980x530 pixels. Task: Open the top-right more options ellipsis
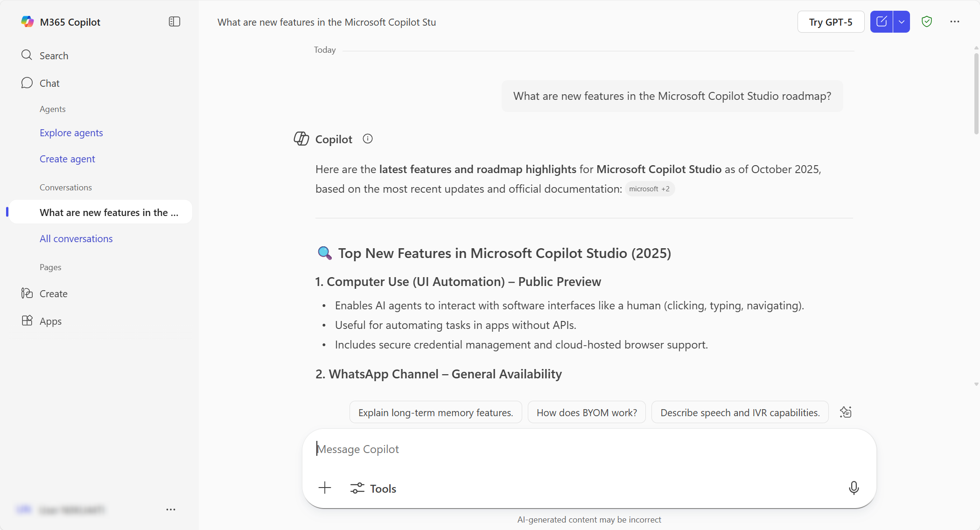pyautogui.click(x=955, y=22)
